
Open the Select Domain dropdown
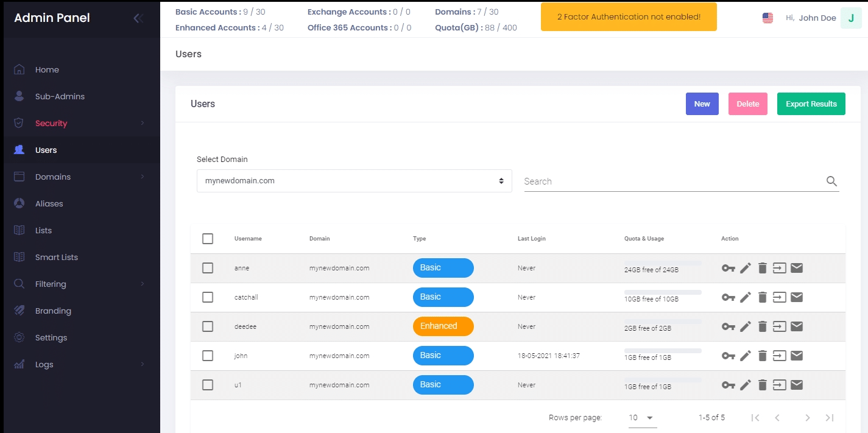point(354,181)
